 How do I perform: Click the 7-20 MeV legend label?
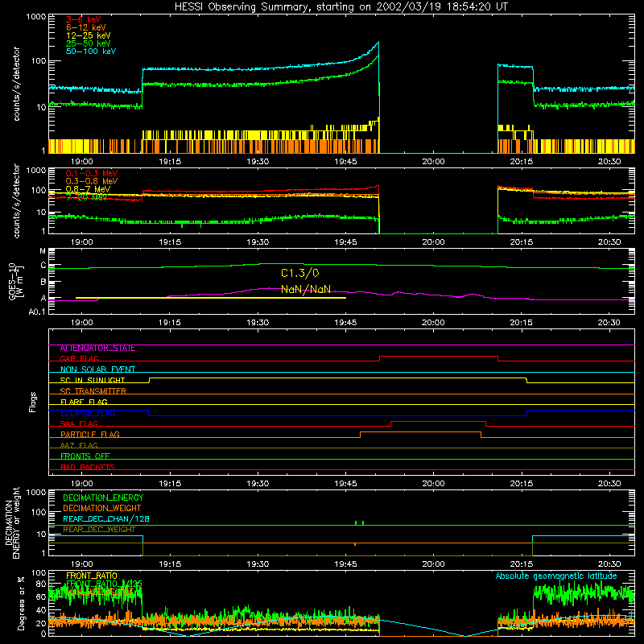pos(86,197)
